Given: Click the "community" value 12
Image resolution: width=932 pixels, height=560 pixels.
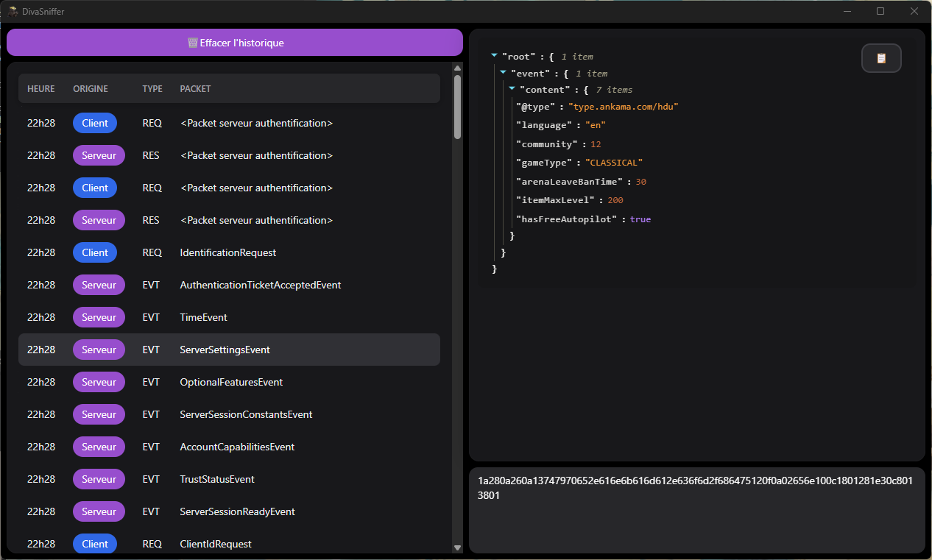Looking at the screenshot, I should (x=596, y=144).
